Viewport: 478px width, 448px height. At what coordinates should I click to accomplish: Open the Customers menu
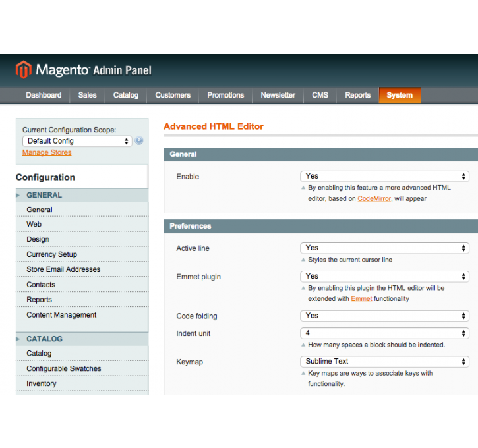[173, 95]
